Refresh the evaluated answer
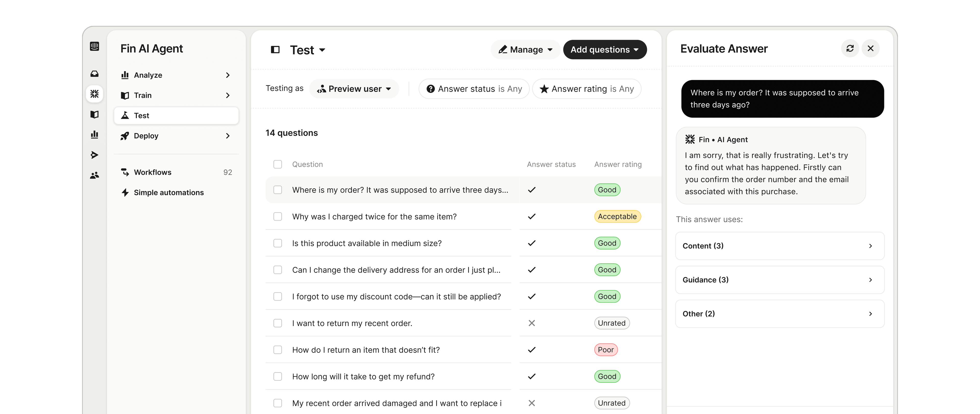Viewport: 980px width, 414px height. (x=850, y=48)
